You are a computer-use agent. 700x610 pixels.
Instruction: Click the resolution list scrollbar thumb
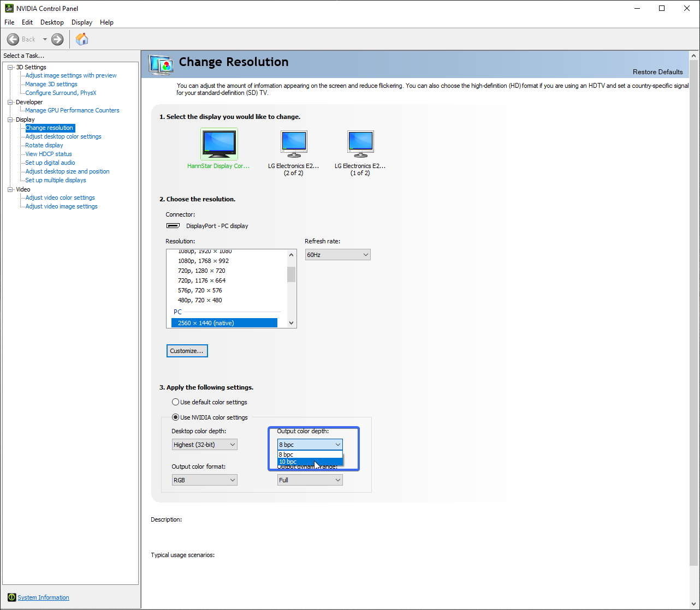(291, 274)
